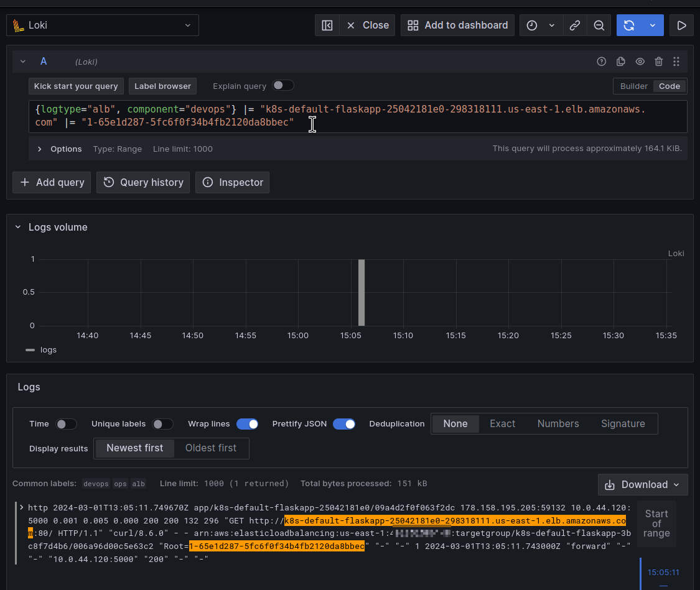
Task: Click the ops common label
Action: click(120, 484)
